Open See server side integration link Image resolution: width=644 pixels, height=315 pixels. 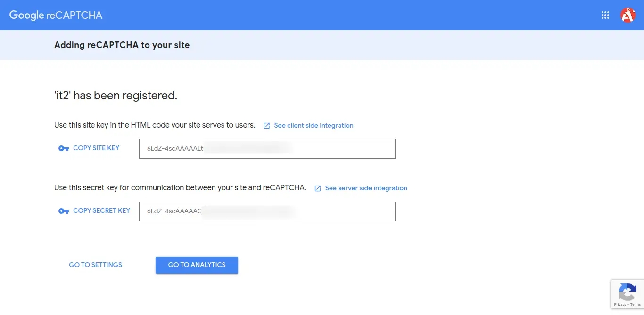click(366, 188)
